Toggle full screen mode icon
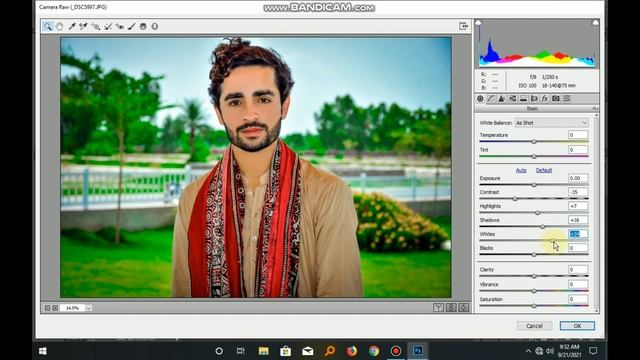This screenshot has height=360, width=640. coord(463,26)
